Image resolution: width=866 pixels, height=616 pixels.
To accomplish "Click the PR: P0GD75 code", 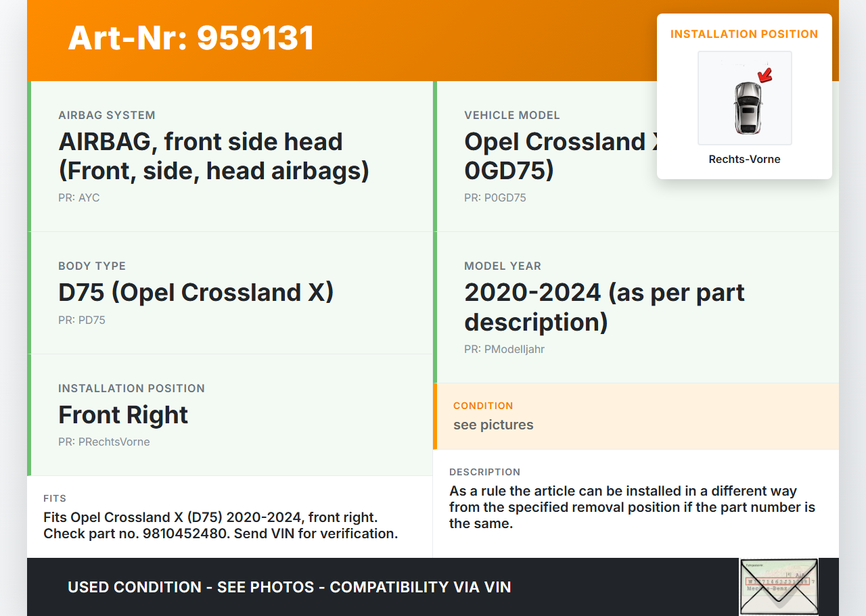I will point(495,198).
